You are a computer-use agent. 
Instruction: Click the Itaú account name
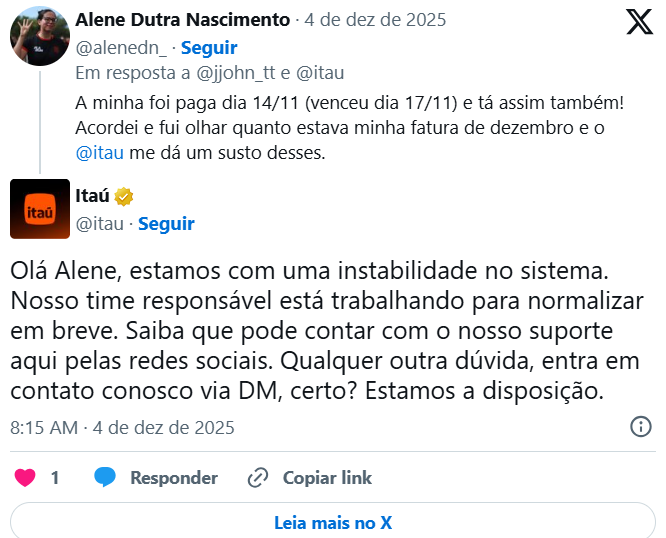point(93,197)
